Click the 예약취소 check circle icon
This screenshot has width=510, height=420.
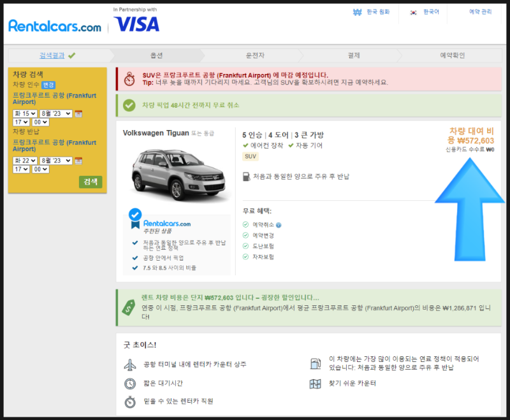[x=245, y=224]
